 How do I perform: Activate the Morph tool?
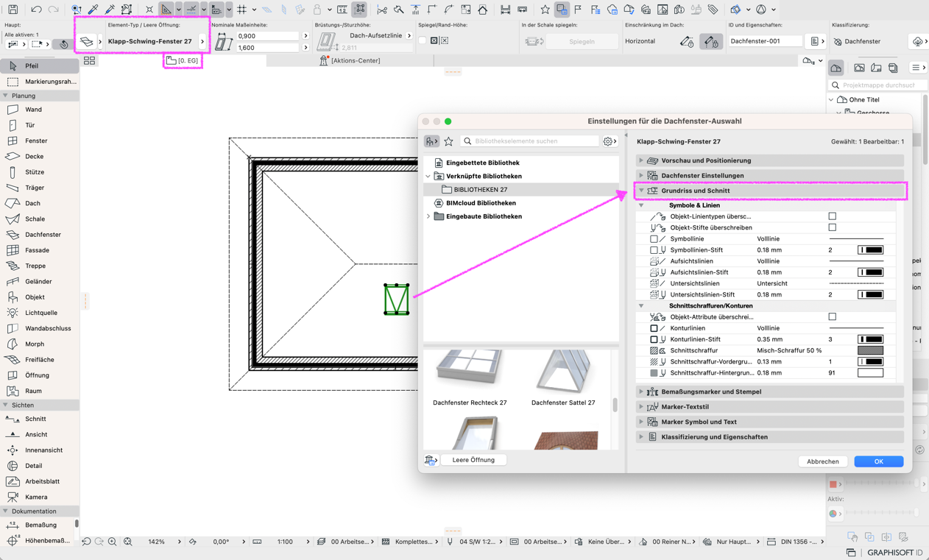33,344
